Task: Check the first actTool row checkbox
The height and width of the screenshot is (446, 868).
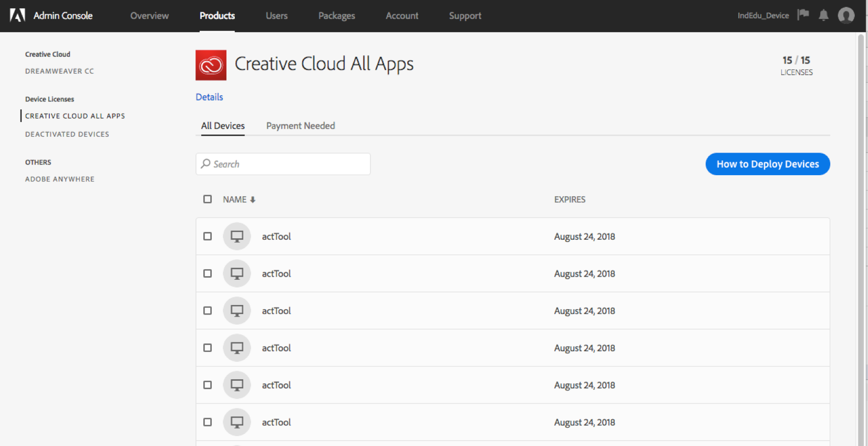Action: pyautogui.click(x=208, y=237)
